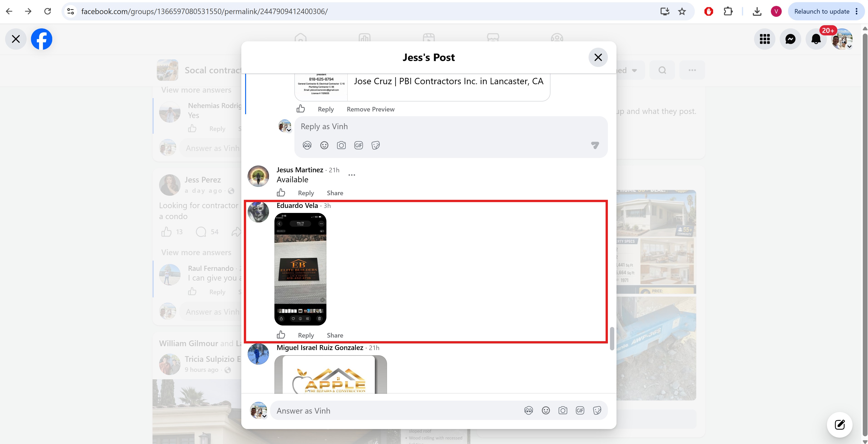Like Jesus Martinez's comment
The width and height of the screenshot is (868, 444).
pyautogui.click(x=281, y=193)
